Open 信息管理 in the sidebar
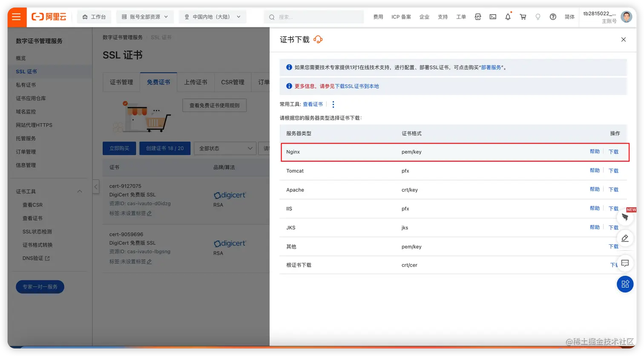 pos(26,165)
